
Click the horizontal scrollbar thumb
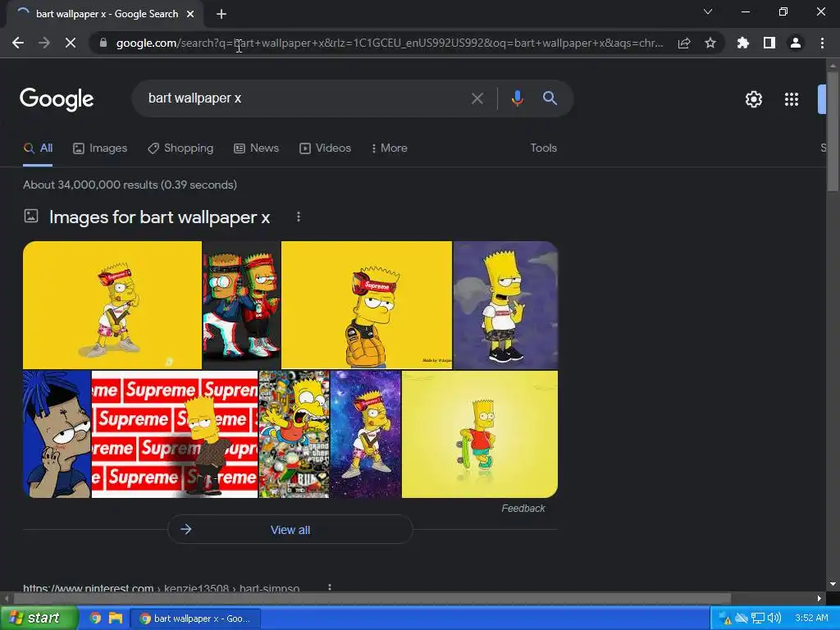coord(372,598)
